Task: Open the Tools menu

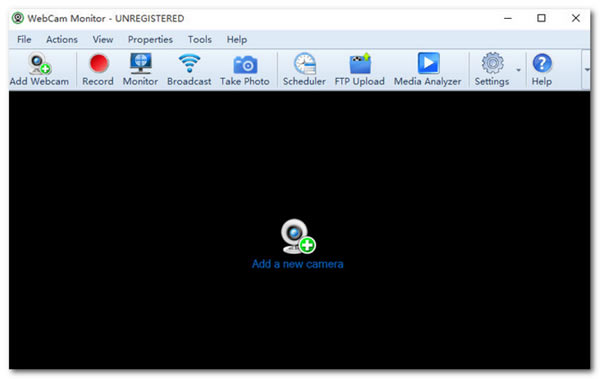Action: 199,39
